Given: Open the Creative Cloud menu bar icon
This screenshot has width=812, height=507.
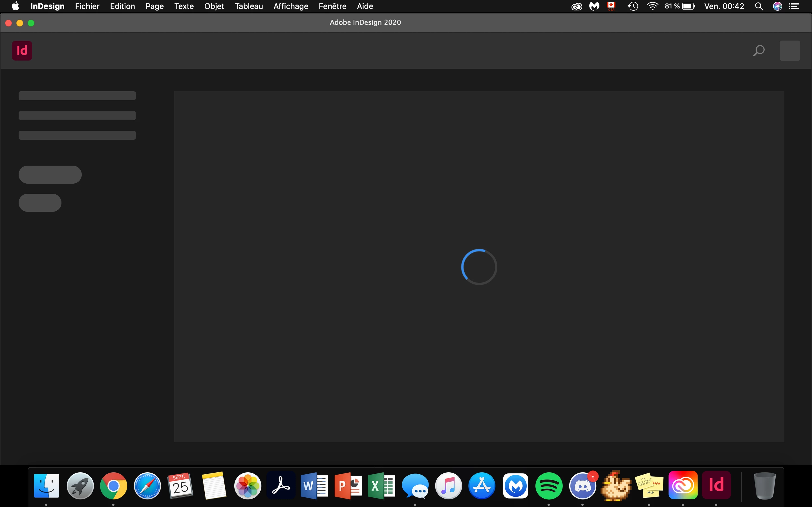Looking at the screenshot, I should click(577, 6).
